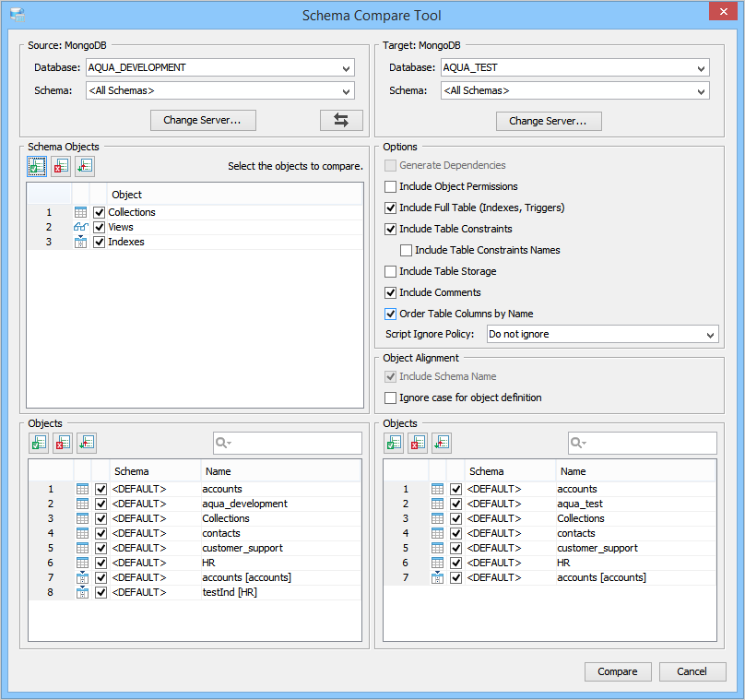Image resolution: width=745 pixels, height=700 pixels.
Task: Enable Ignore case for object definition
Action: point(390,397)
